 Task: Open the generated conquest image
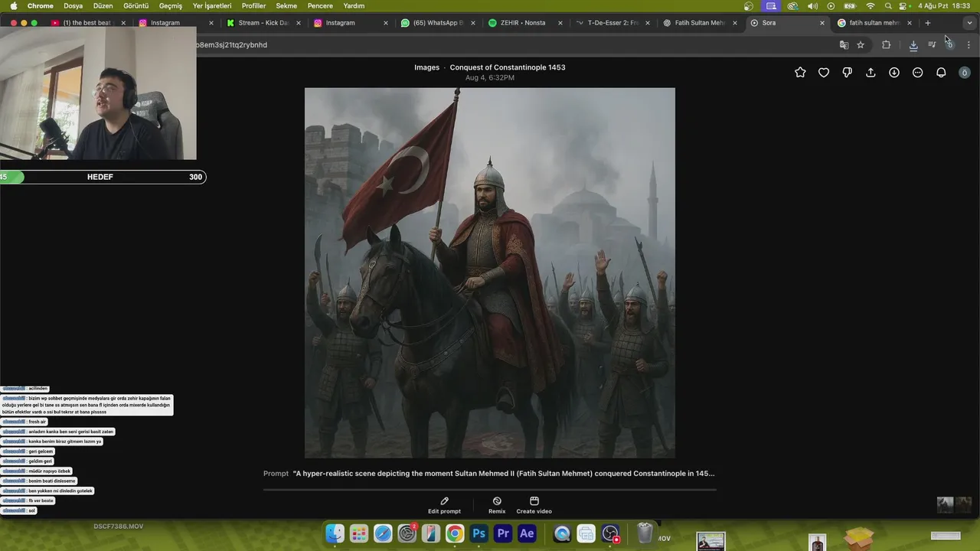(x=490, y=272)
